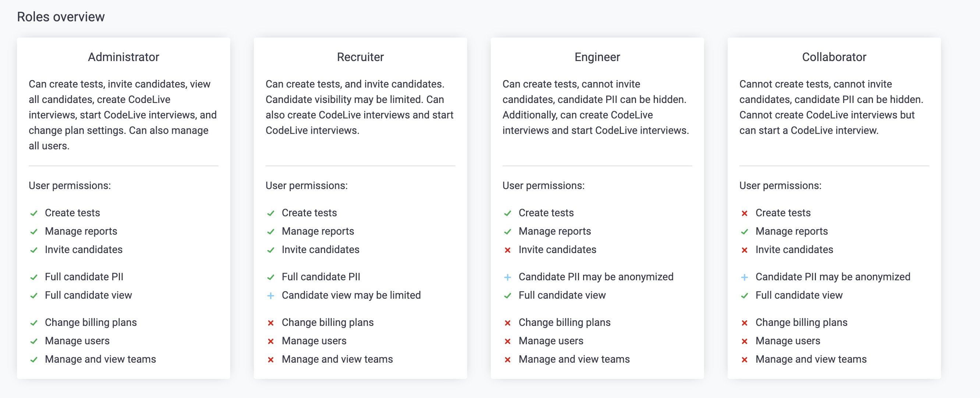Screen dimensions: 980x398
Task: Click the red X beside Engineer's Manage and view teams
Action: tap(508, 360)
